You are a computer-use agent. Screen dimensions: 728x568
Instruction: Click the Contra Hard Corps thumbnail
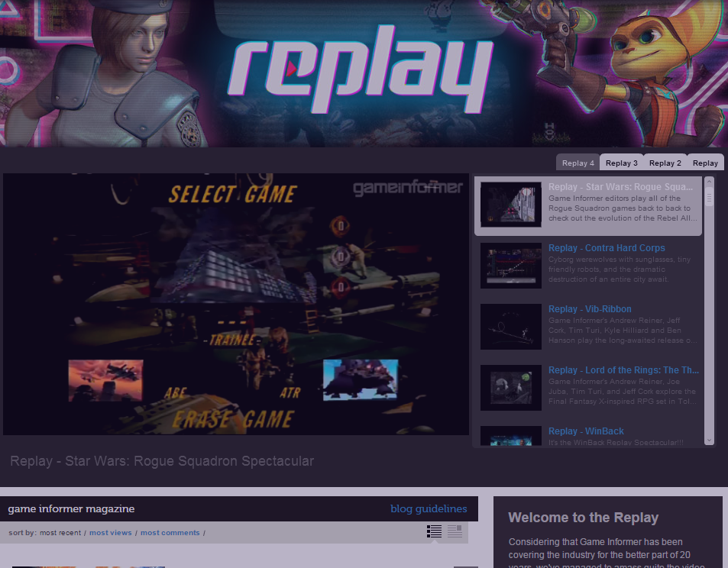pos(511,266)
